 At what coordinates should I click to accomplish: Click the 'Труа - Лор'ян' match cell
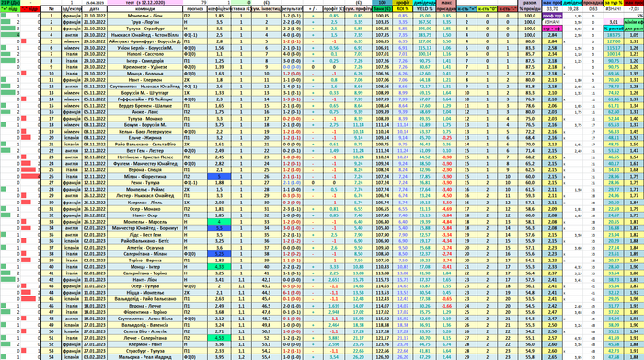tap(145, 22)
